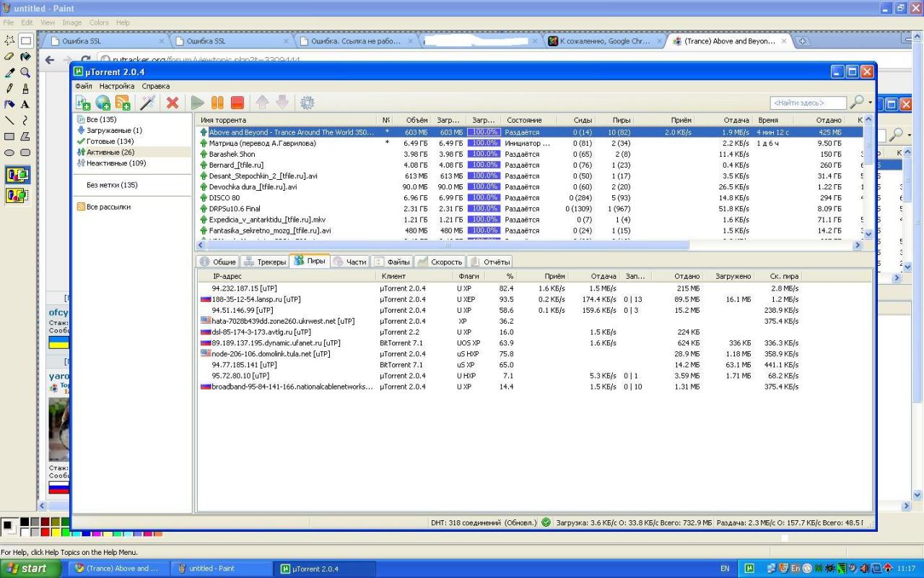This screenshot has width=924, height=578.
Task: Click the red X remove torrent icon
Action: point(173,103)
